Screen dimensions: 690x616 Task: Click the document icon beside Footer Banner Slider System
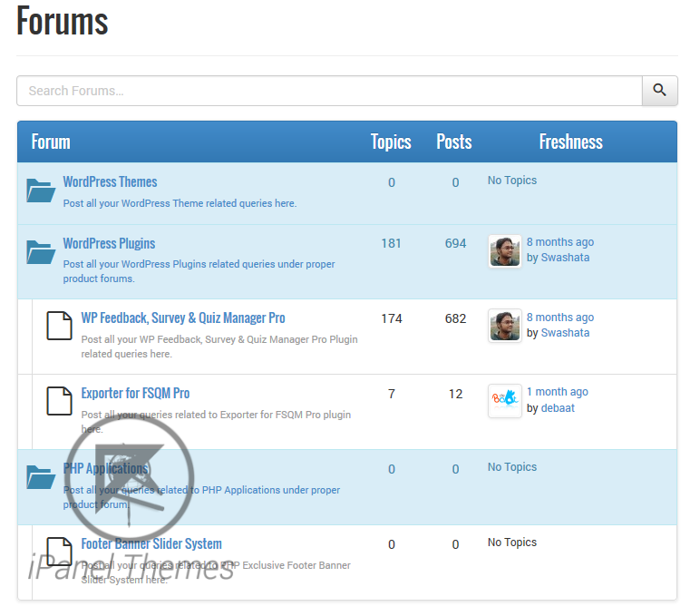[60, 552]
